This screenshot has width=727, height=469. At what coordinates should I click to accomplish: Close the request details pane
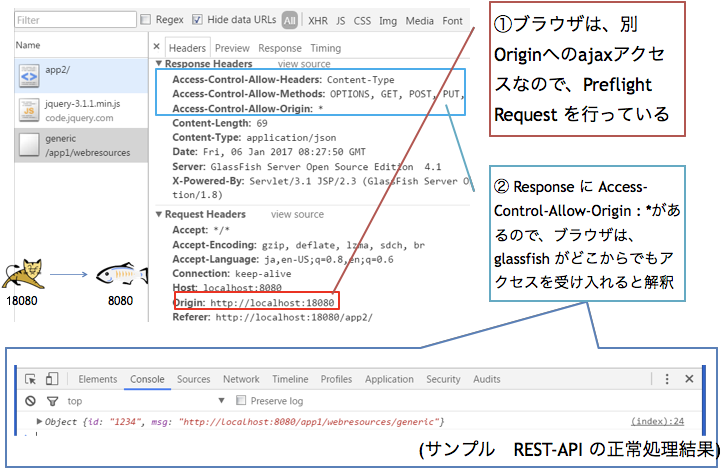(x=157, y=47)
